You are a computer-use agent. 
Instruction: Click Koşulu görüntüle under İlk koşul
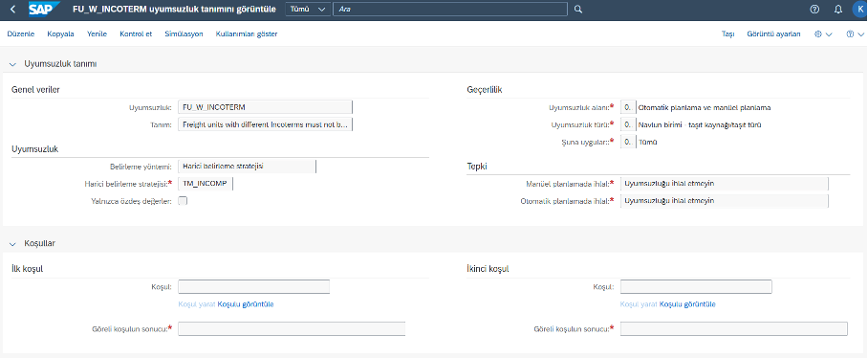tap(246, 304)
